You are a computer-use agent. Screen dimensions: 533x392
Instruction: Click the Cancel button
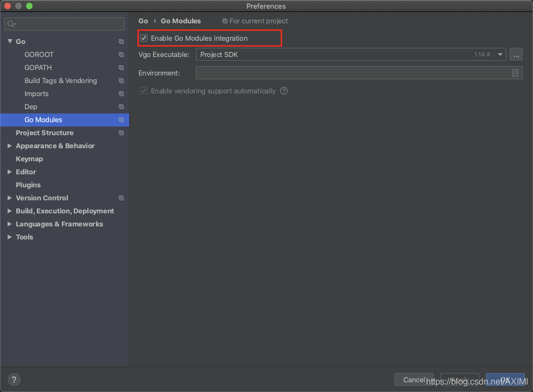pyautogui.click(x=414, y=380)
